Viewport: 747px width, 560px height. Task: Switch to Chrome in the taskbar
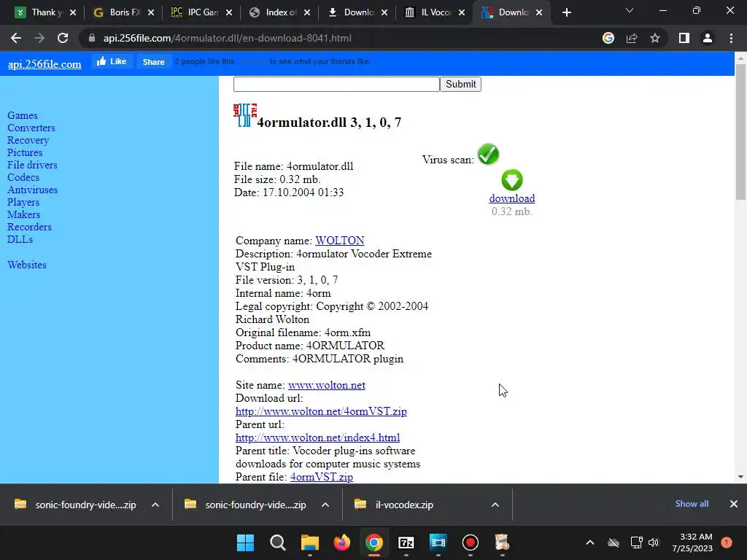pos(374,542)
